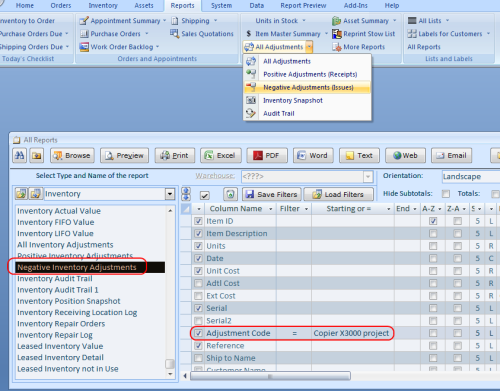Open the Warehouse dropdown arrow

pyautogui.click(x=368, y=176)
